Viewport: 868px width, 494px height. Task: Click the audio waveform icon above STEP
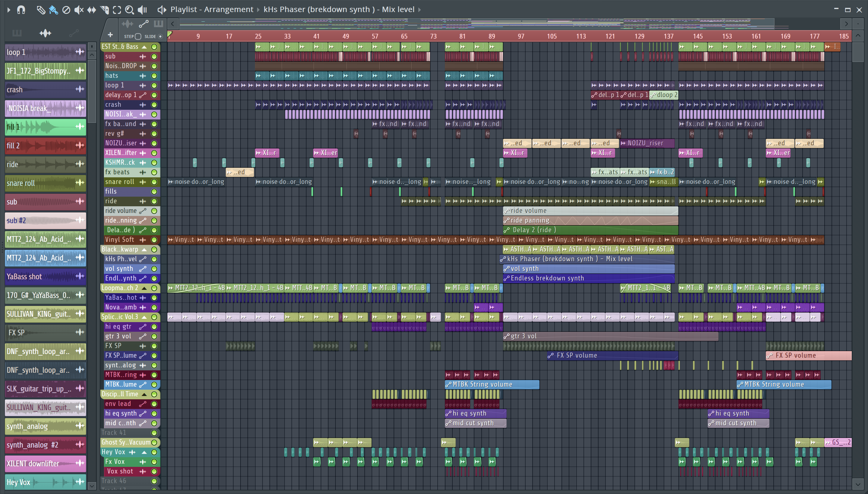coord(127,24)
